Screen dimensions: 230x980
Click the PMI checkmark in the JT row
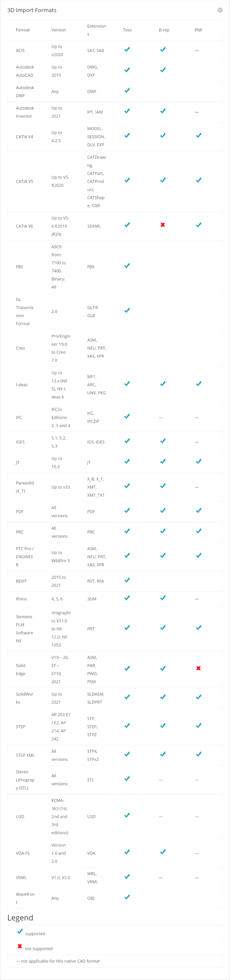198,461
